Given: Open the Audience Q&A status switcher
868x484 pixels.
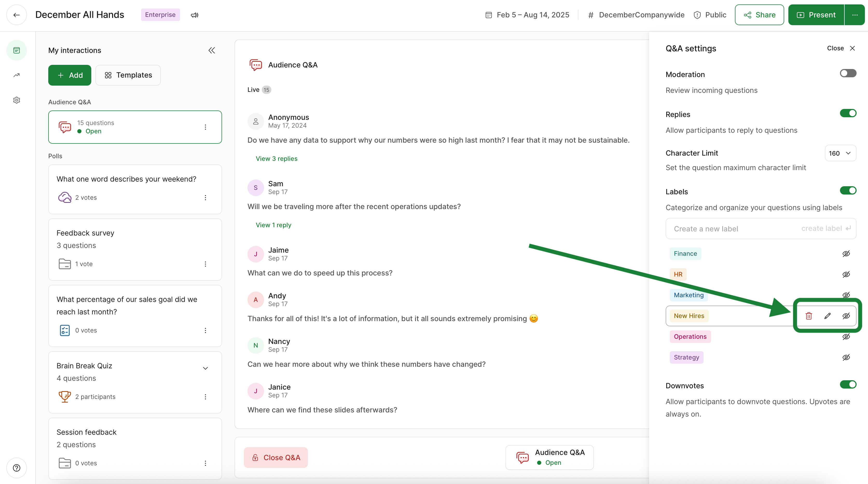Looking at the screenshot, I should coord(550,458).
